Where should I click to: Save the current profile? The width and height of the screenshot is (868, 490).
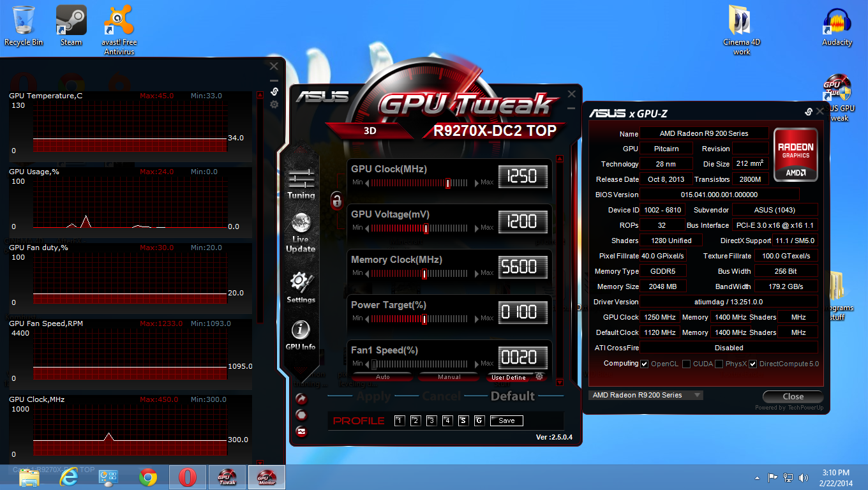(507, 420)
